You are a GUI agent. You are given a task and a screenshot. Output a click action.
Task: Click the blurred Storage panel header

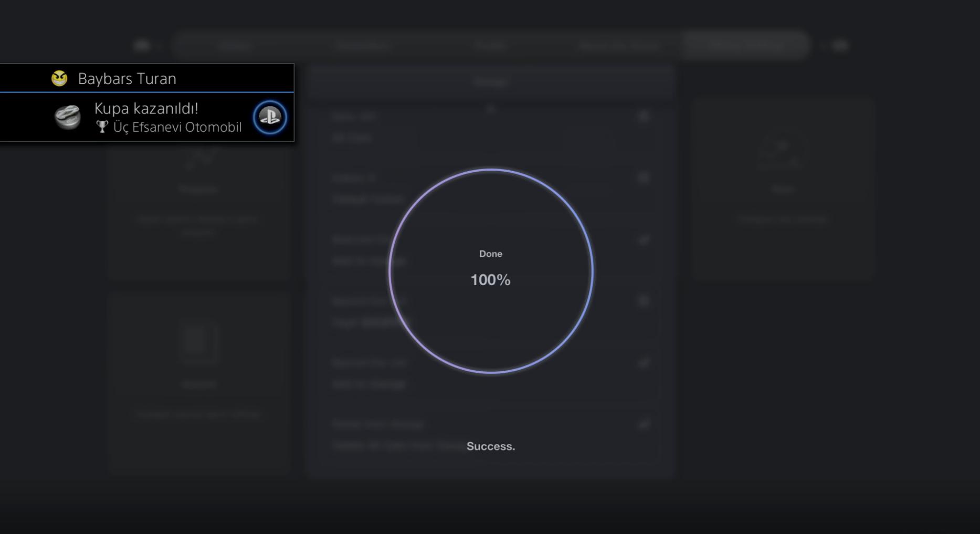(x=490, y=82)
